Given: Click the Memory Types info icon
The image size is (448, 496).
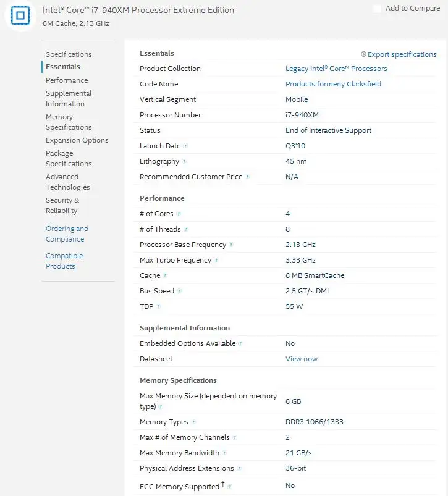Looking at the screenshot, I should click(x=194, y=422).
